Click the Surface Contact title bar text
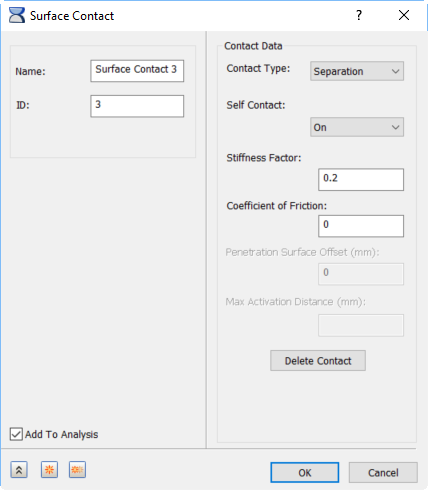428x490 pixels. click(x=72, y=16)
